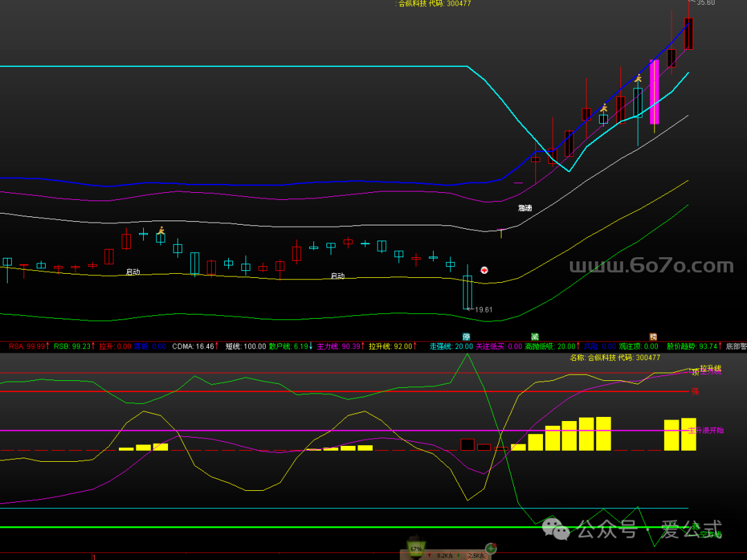
Task: Click the orange 跑 badge above the indicator bar
Action: tap(653, 337)
